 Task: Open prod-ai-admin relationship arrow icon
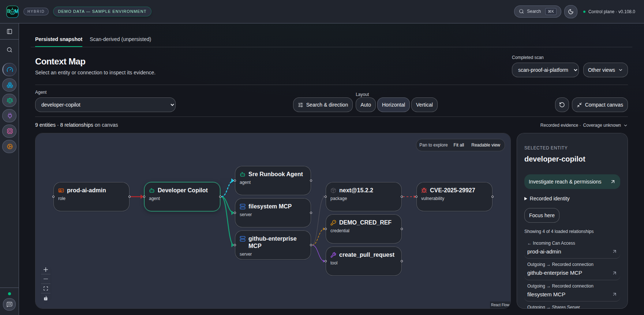tap(614, 252)
